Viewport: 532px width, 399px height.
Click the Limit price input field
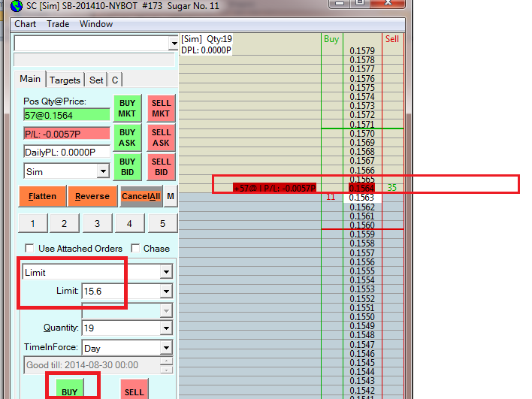pos(121,291)
